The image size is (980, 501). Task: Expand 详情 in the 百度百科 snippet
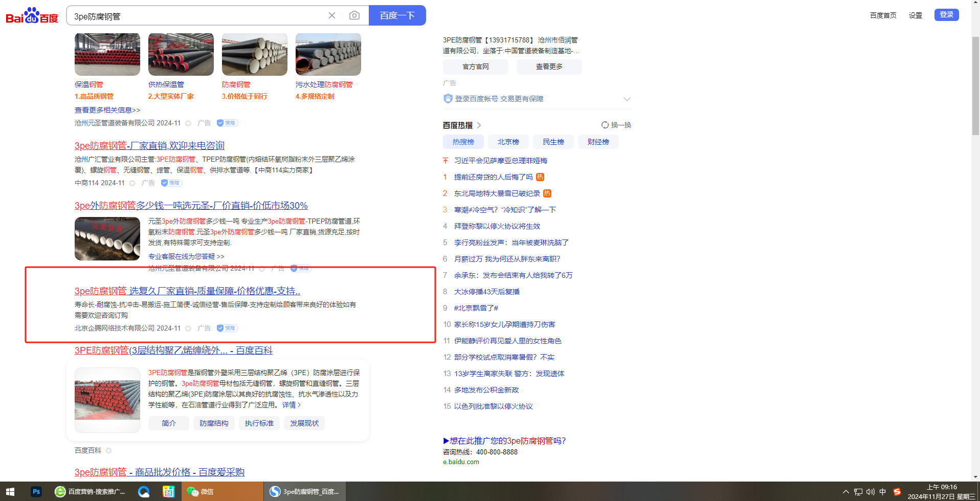tap(292, 405)
